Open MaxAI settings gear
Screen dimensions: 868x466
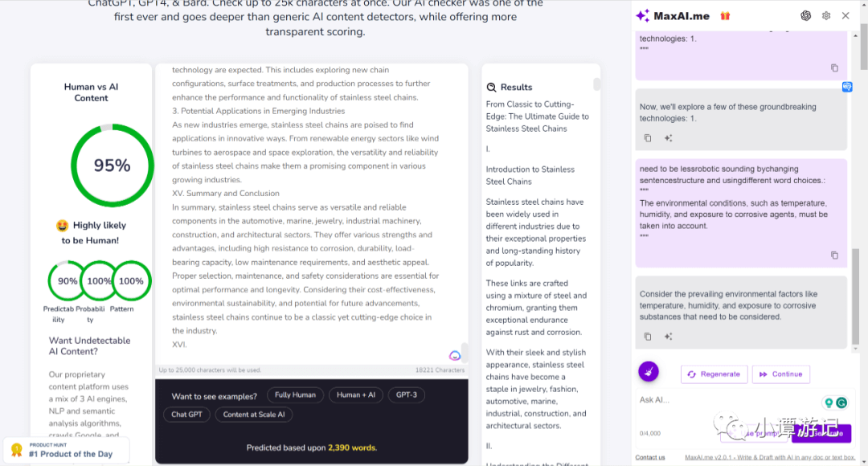coord(826,16)
